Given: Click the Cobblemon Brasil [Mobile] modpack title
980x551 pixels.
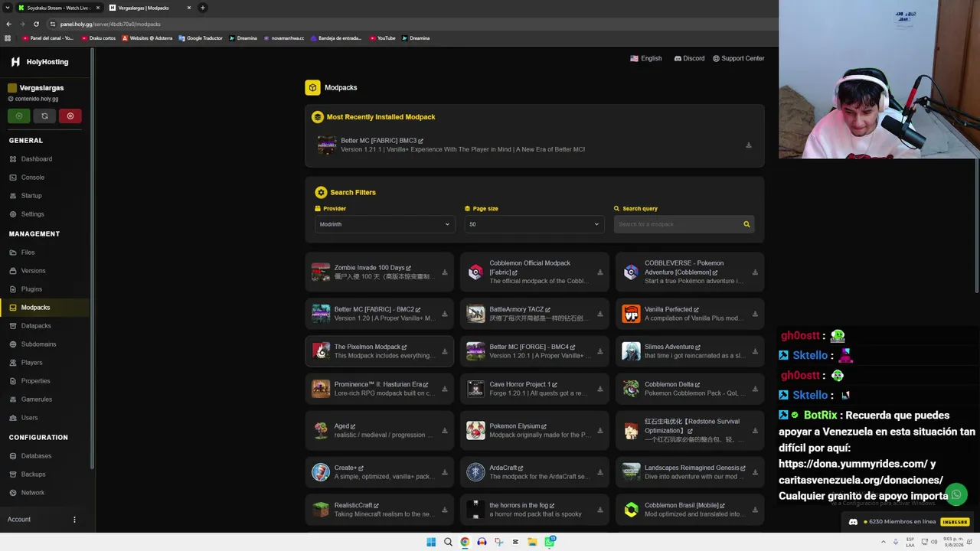Looking at the screenshot, I should (x=681, y=505).
